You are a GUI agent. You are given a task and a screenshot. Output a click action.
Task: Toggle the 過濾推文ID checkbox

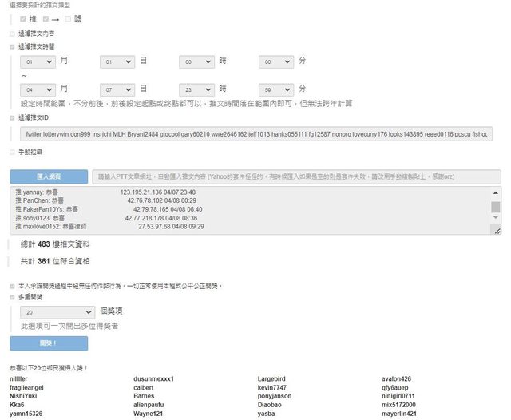12,117
